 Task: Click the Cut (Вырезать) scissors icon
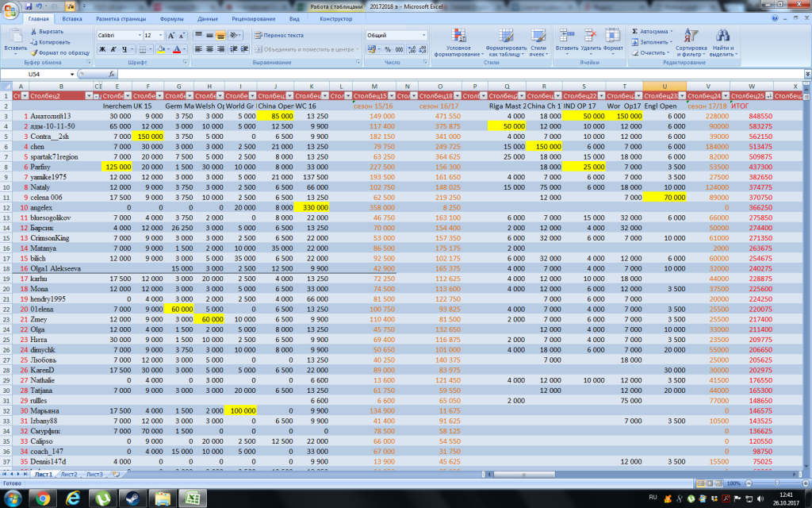(x=34, y=31)
